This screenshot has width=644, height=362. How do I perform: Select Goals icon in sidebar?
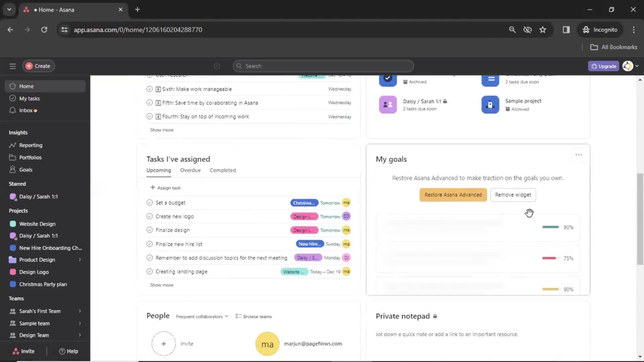coord(12,169)
